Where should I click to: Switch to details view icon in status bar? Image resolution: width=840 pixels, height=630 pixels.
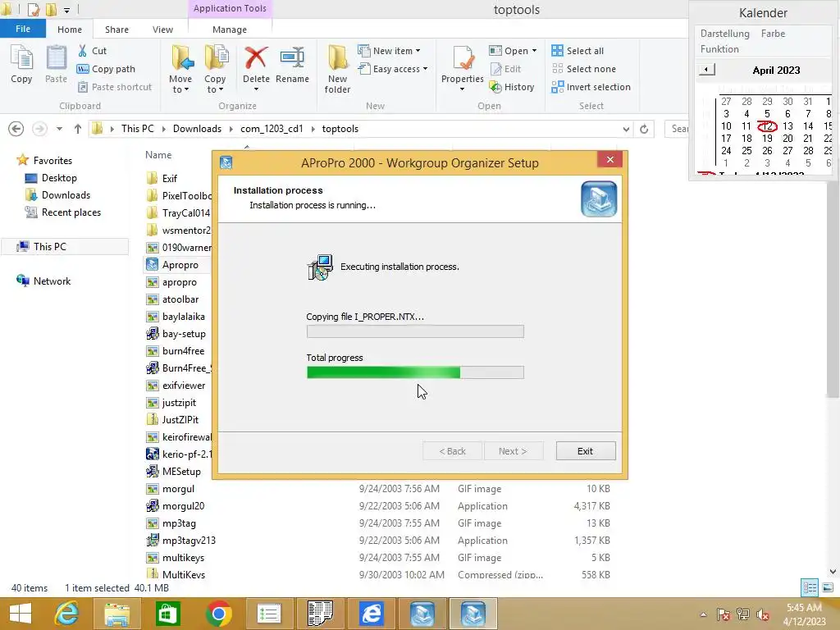(x=810, y=587)
